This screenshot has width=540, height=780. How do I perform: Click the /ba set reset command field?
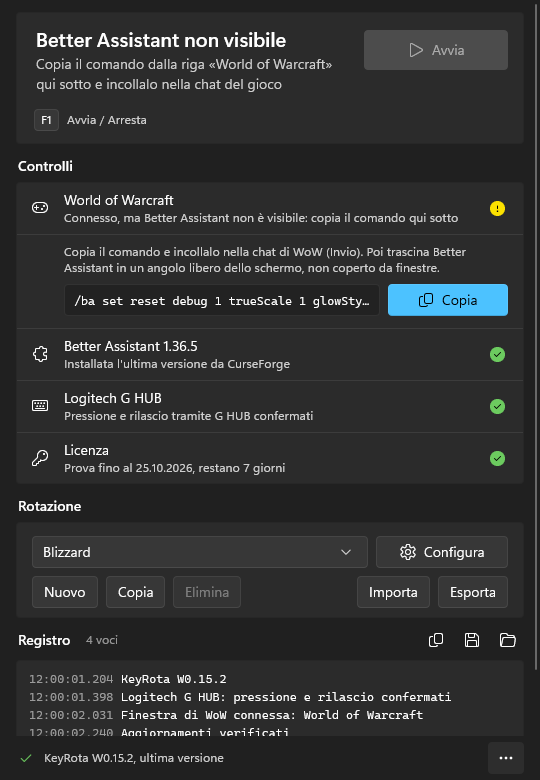222,300
